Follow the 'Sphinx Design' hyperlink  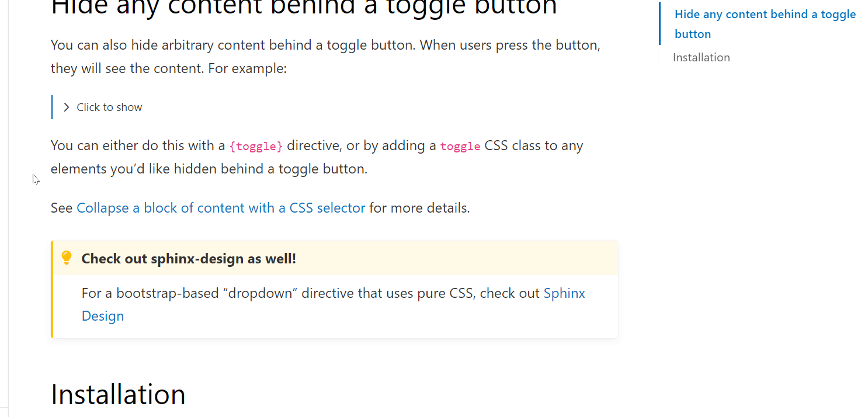point(564,293)
